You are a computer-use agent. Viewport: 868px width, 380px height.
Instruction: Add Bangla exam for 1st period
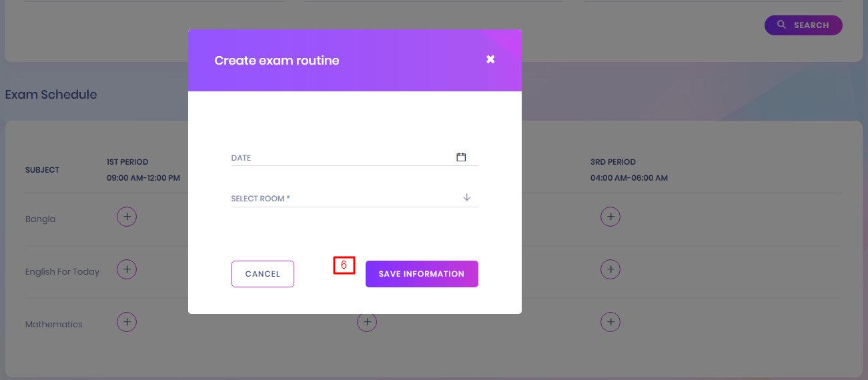(127, 217)
